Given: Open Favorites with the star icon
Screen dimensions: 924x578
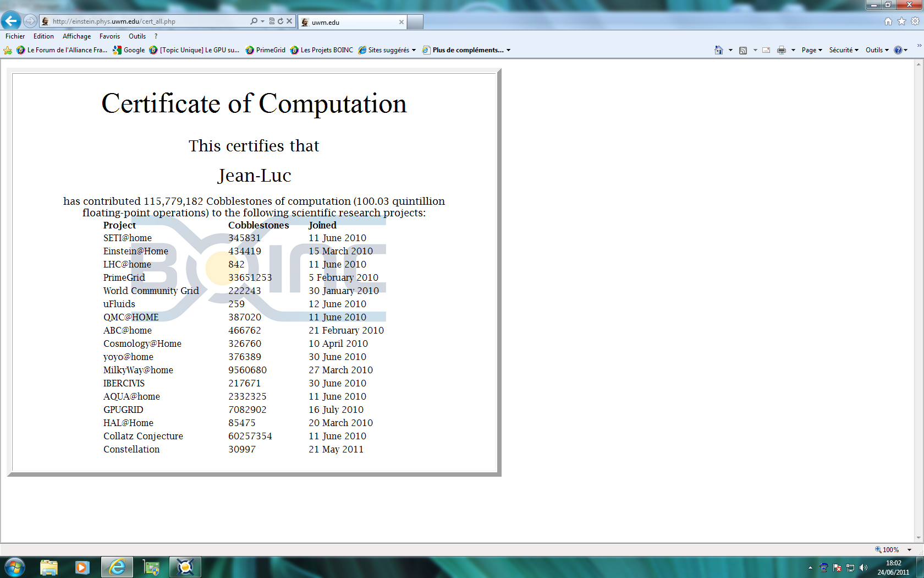Looking at the screenshot, I should tap(901, 21).
